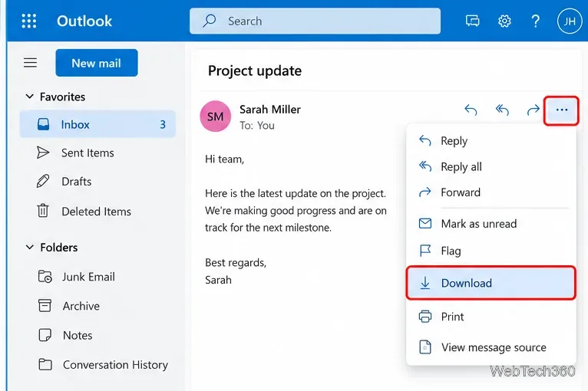This screenshot has width=588, height=391.
Task: Choose Print from the menu
Action: (491, 317)
